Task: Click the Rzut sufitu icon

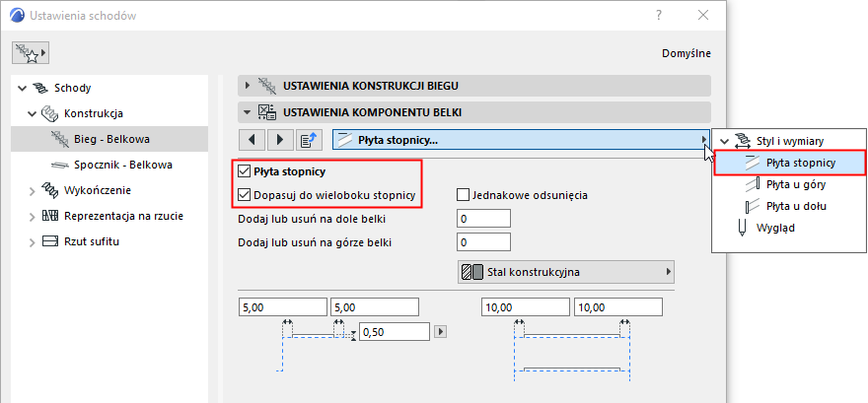Action: click(x=50, y=241)
